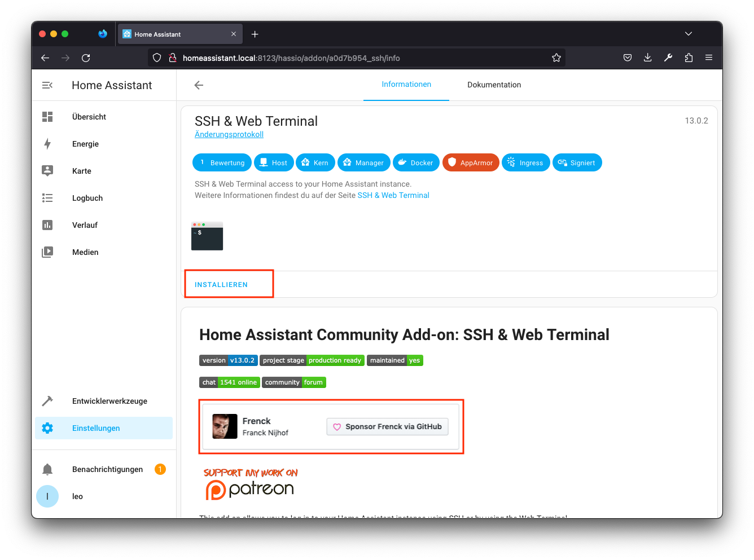The height and width of the screenshot is (560, 754).
Task: Open the Karte map icon
Action: pyautogui.click(x=47, y=171)
